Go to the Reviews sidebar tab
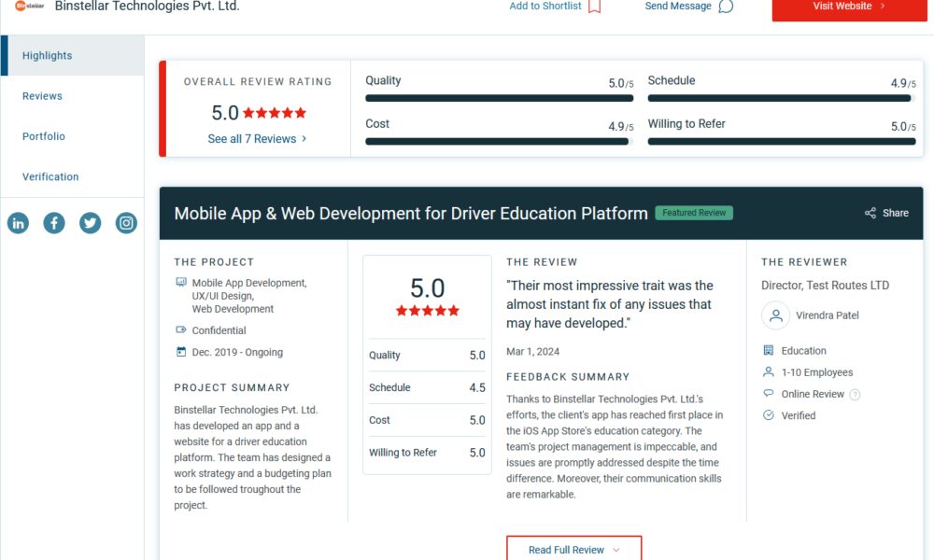 42,96
